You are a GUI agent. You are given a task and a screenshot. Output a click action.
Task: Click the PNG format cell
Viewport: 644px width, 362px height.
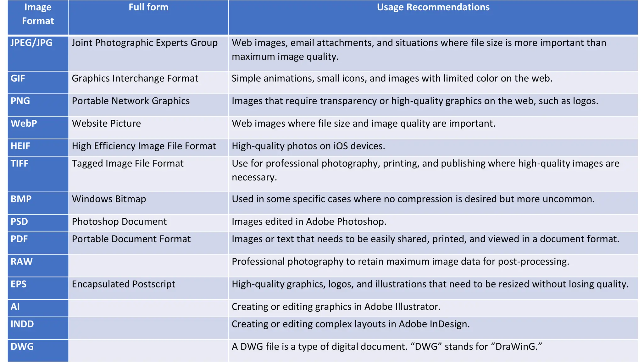tap(20, 101)
